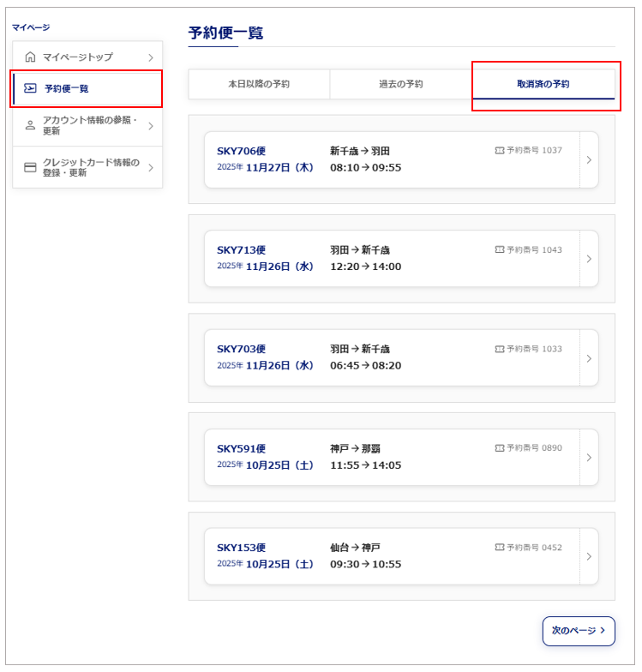Expand SKY153便 reservation with right chevron

tap(589, 556)
